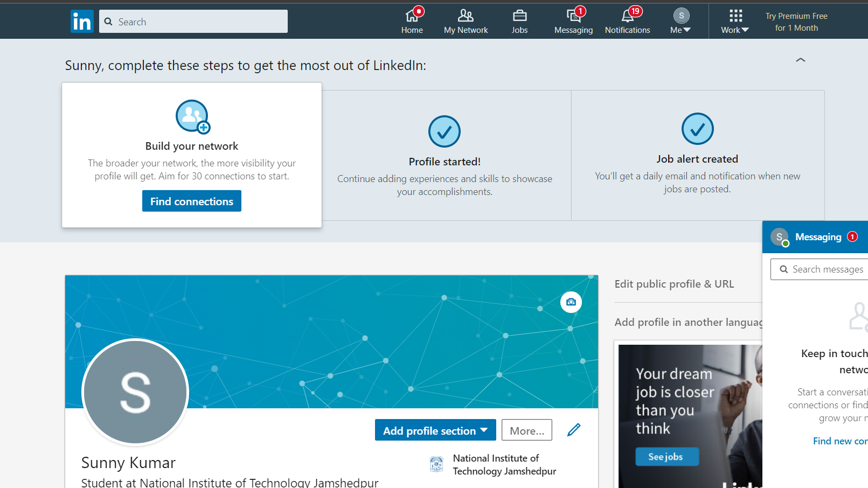Image resolution: width=868 pixels, height=488 pixels.
Task: Click the student headline text
Action: [x=230, y=483]
